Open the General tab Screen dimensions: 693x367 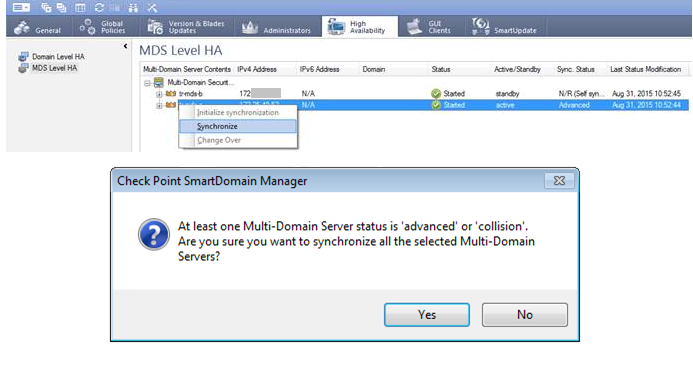pos(38,27)
